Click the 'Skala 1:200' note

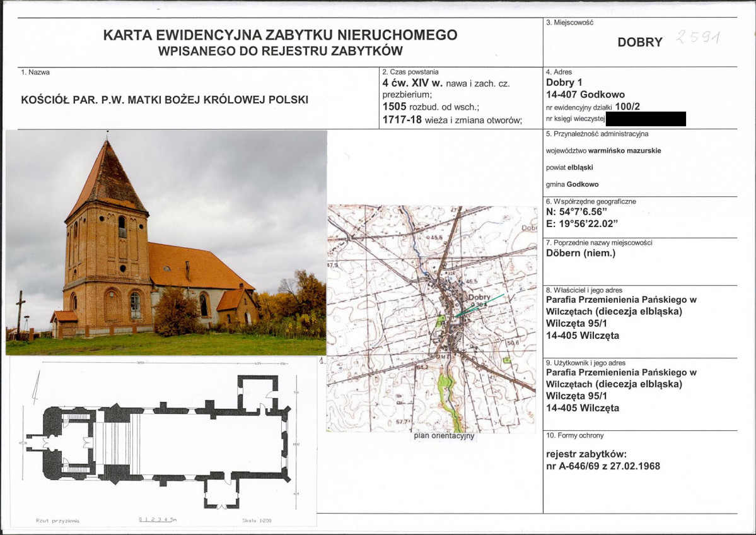click(x=257, y=521)
